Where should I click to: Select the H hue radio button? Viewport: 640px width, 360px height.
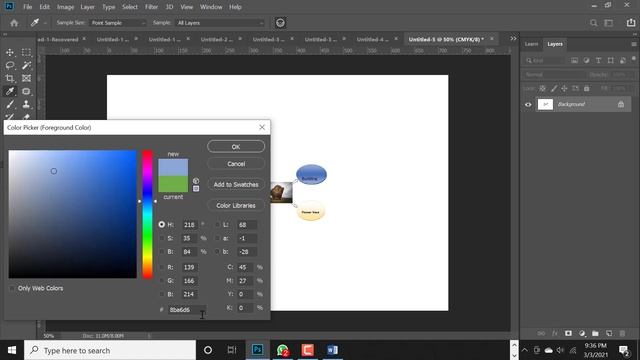pos(162,224)
